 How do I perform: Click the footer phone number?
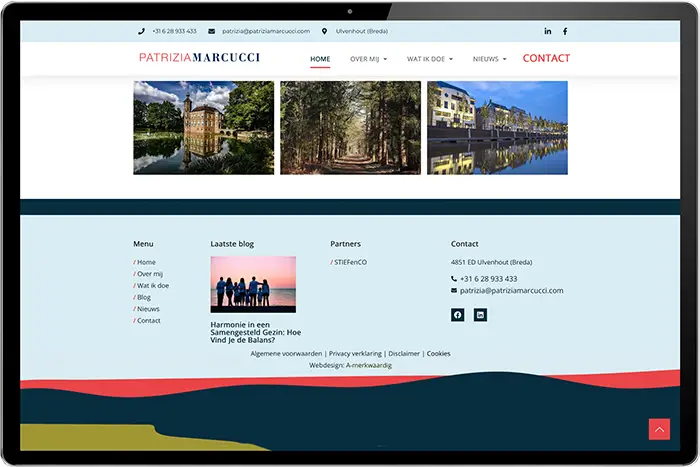489,279
